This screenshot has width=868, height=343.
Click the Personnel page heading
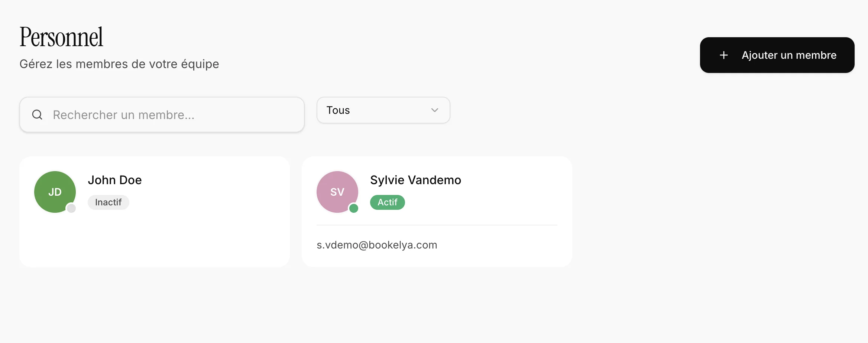(61, 37)
